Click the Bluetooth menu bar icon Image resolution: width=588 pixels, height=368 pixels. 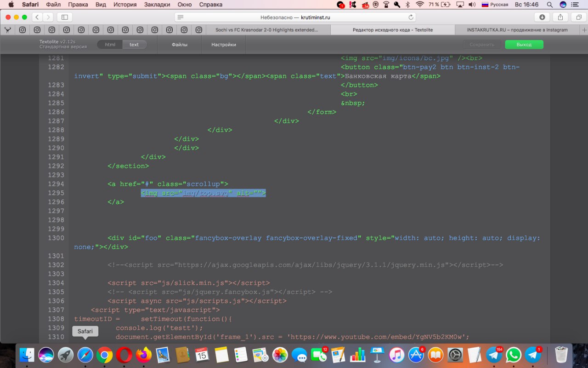407,5
